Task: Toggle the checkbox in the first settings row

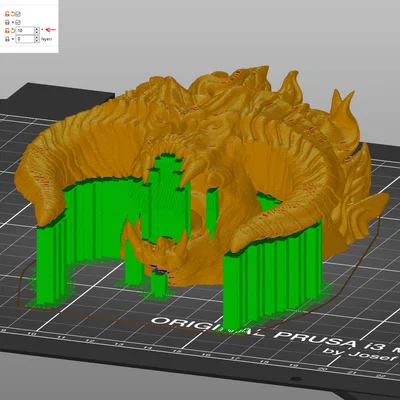Action: click(18, 14)
